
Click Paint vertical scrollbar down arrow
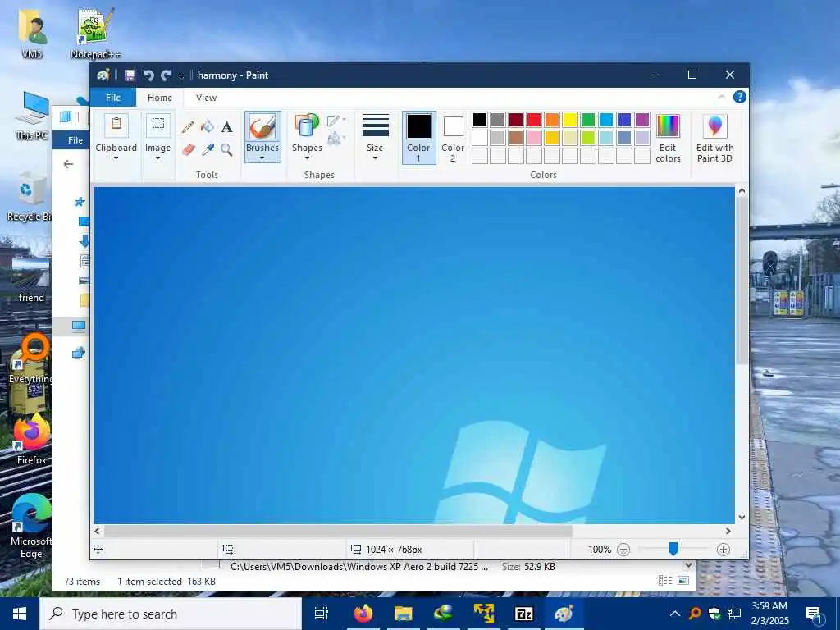(742, 518)
